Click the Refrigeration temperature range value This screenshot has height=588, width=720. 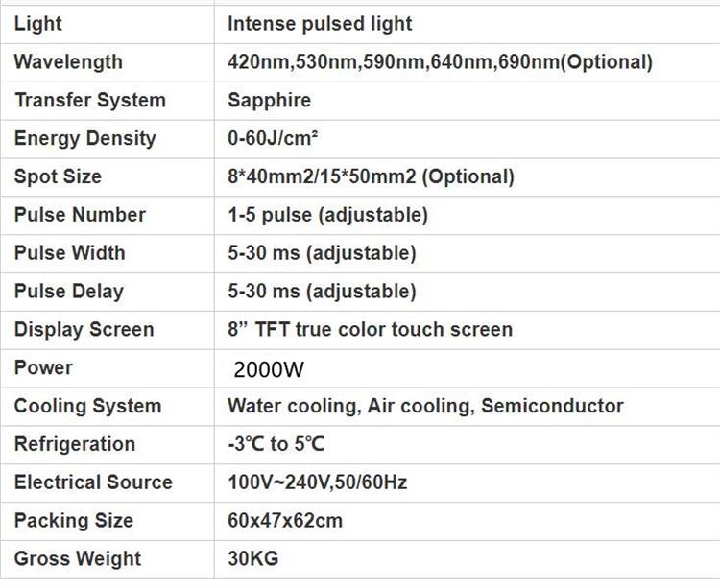pyautogui.click(x=276, y=444)
